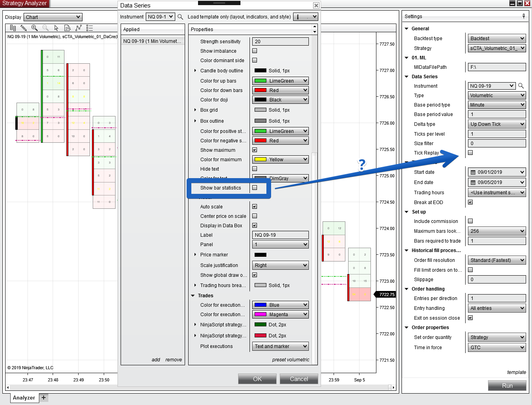Screen dimensions: 532x405
Task: Search instrument in Data Series dialog
Action: point(180,17)
